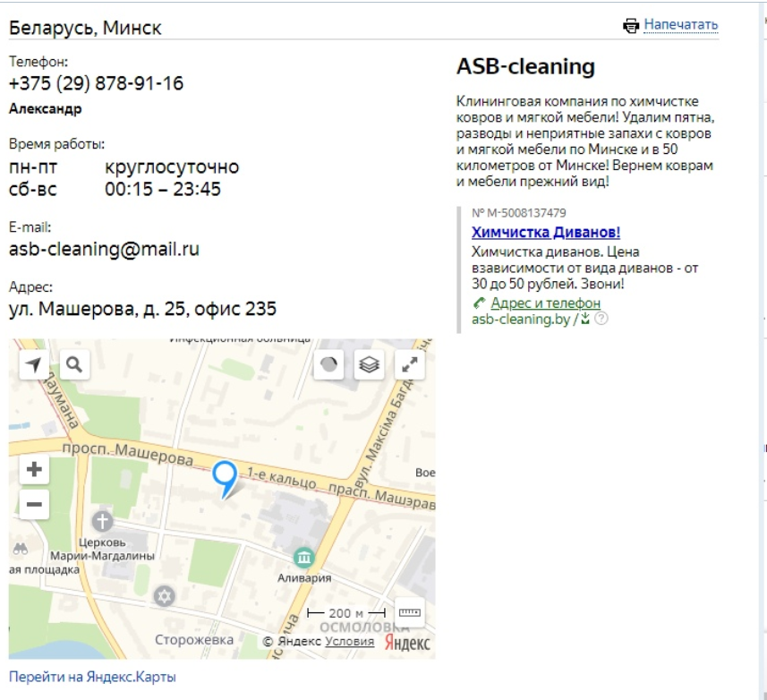This screenshot has height=700, width=767.
Task: Click the map geolocation arrow button
Action: (x=34, y=364)
